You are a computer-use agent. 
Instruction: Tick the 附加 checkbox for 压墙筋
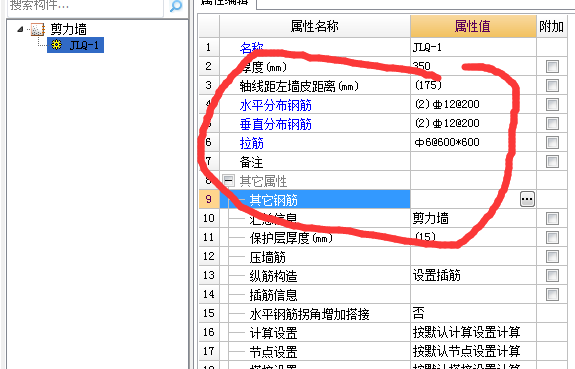[552, 256]
